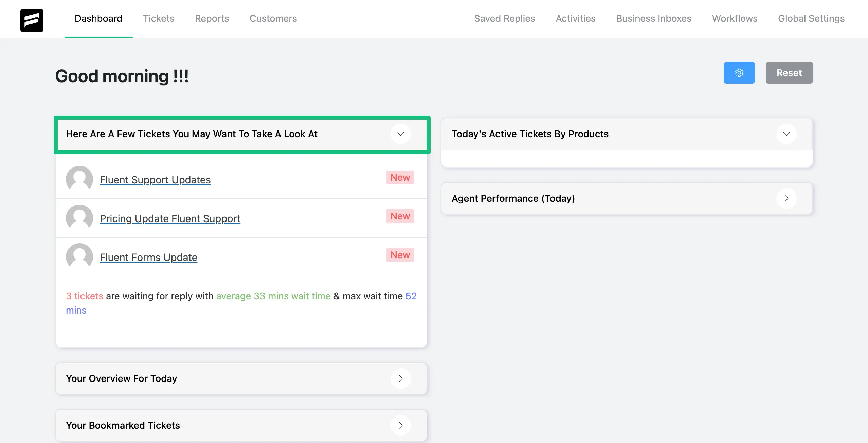Click the 'Good morning !!!' heading
This screenshot has height=443, width=868.
pos(122,76)
